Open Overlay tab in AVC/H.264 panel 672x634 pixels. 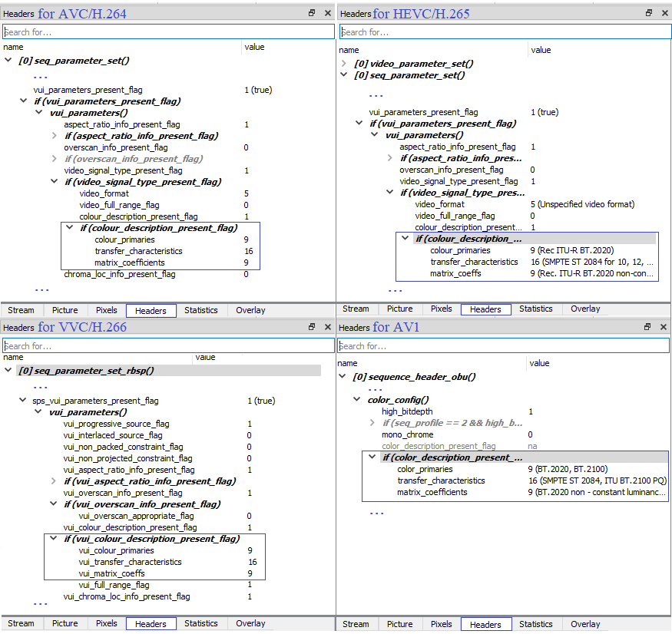(250, 310)
